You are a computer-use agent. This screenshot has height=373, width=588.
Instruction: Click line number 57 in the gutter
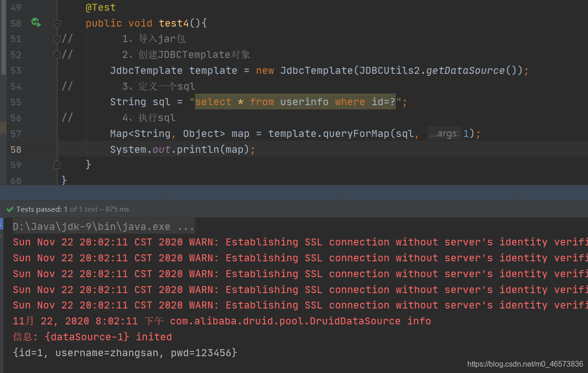(x=15, y=134)
